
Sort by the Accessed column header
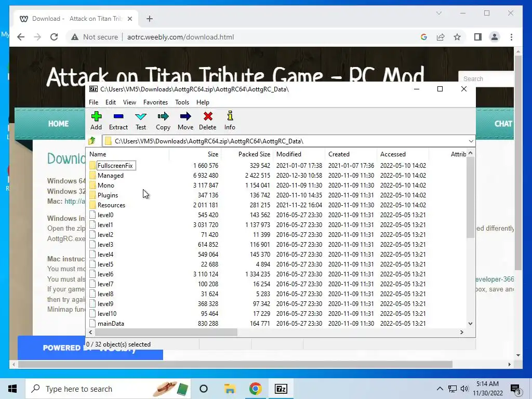(403, 154)
